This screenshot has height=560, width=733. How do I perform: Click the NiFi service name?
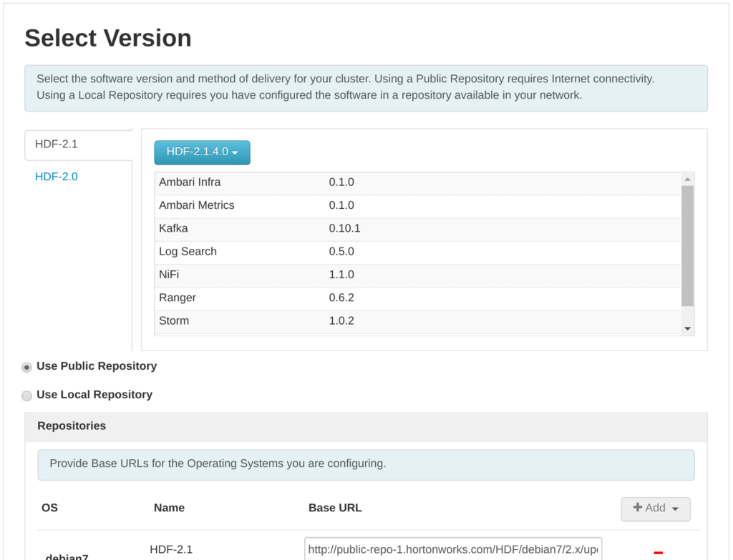pos(169,275)
